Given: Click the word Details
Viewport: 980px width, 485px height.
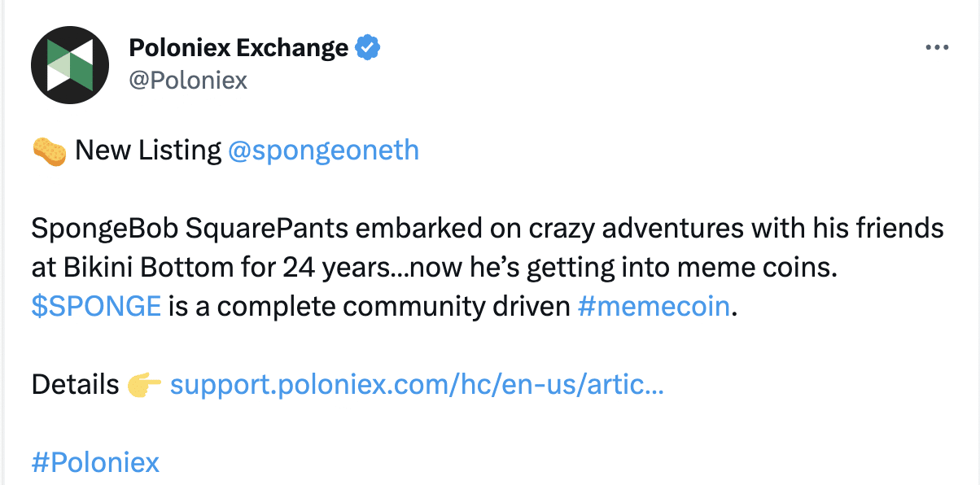Looking at the screenshot, I should tap(76, 385).
